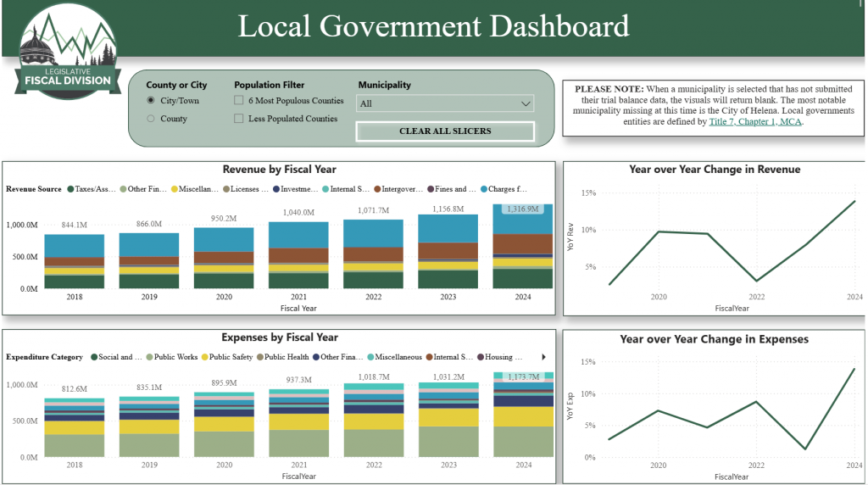The height and width of the screenshot is (485, 868).
Task: Enable the Less Populated Counties checkbox
Action: [x=239, y=119]
